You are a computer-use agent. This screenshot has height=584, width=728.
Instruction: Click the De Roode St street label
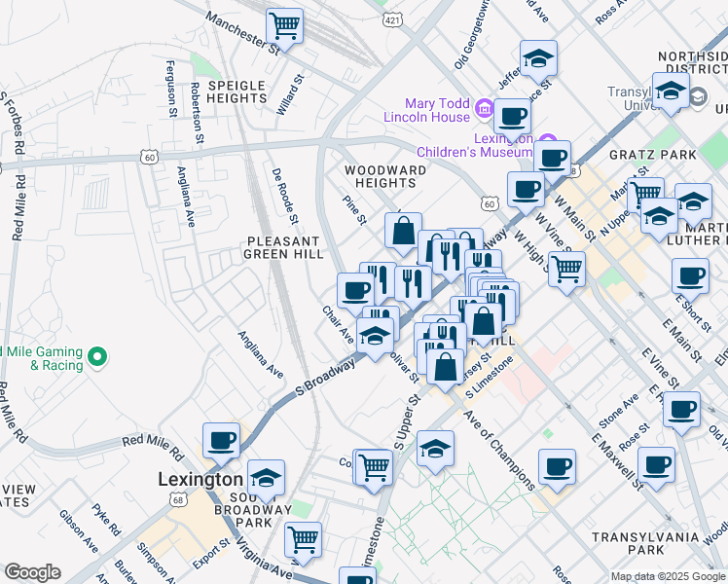coord(285,196)
